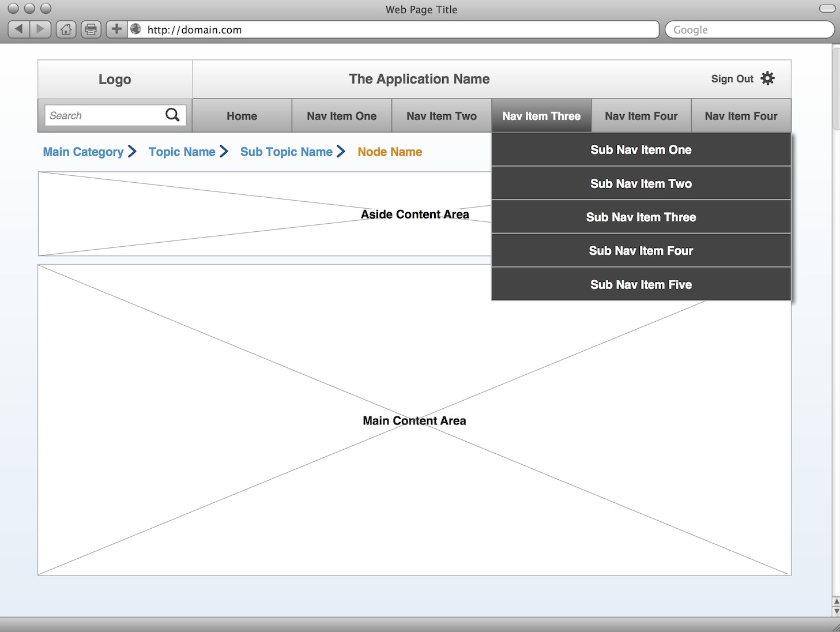The image size is (840, 632).
Task: Select the Nav Item One tab
Action: coord(342,116)
